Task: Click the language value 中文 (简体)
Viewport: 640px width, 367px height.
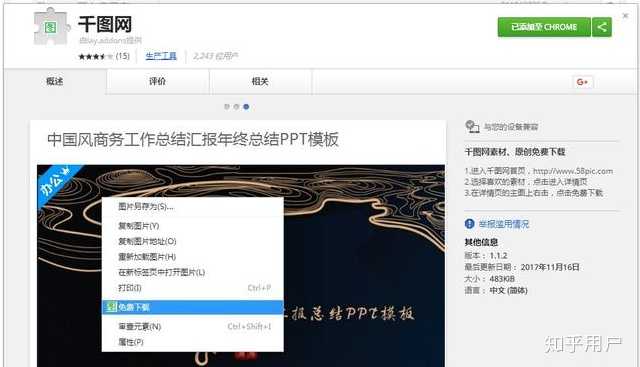Action: coord(509,290)
